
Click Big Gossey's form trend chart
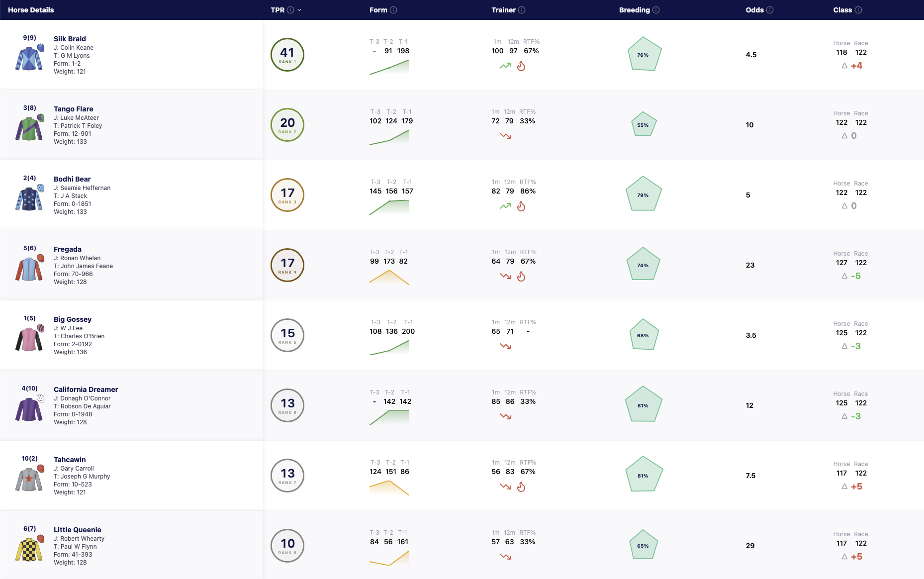389,347
